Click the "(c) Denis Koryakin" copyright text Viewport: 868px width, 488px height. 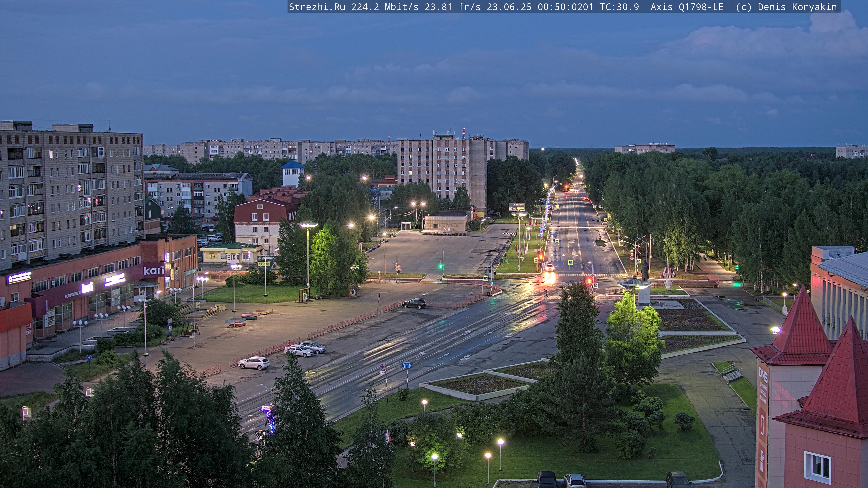(x=786, y=7)
